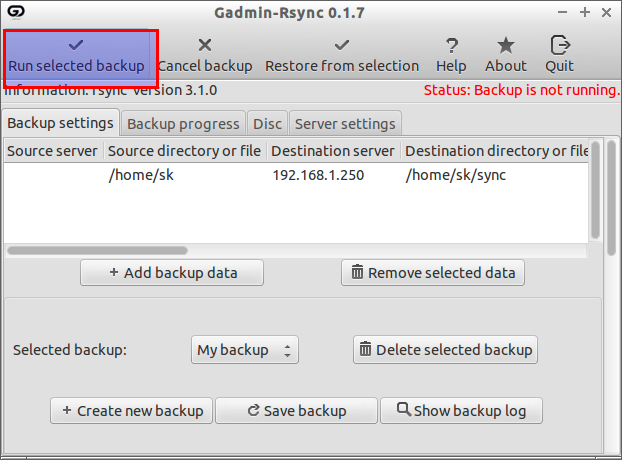Click the Gadmin logo in the title bar

(16, 12)
